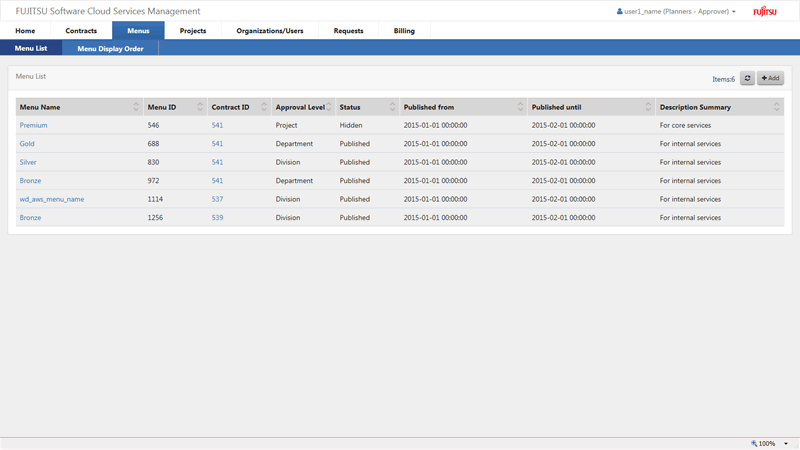Open contract 541 in the Premium row
800x450 pixels.
[x=217, y=125]
